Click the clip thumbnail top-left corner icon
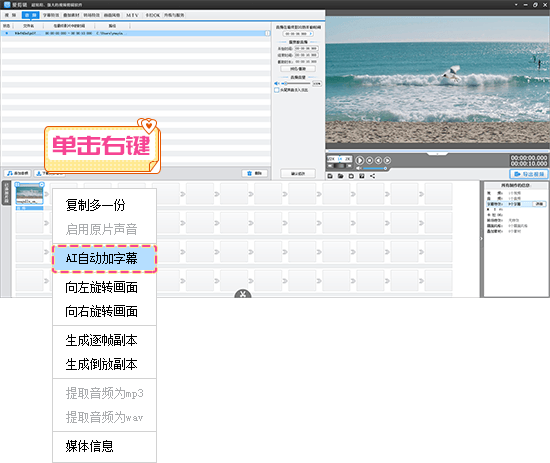 pyautogui.click(x=17, y=184)
